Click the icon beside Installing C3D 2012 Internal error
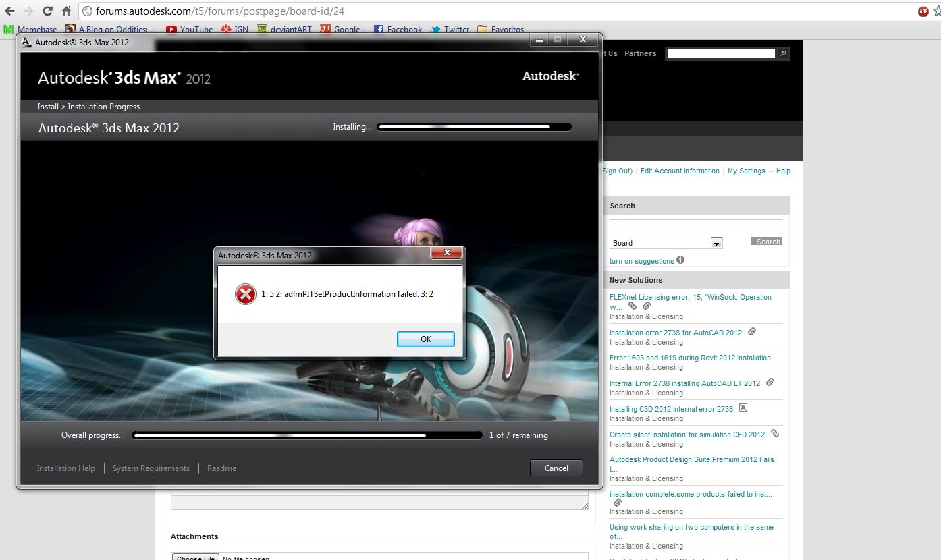Screen dimensions: 941x560 [743, 408]
